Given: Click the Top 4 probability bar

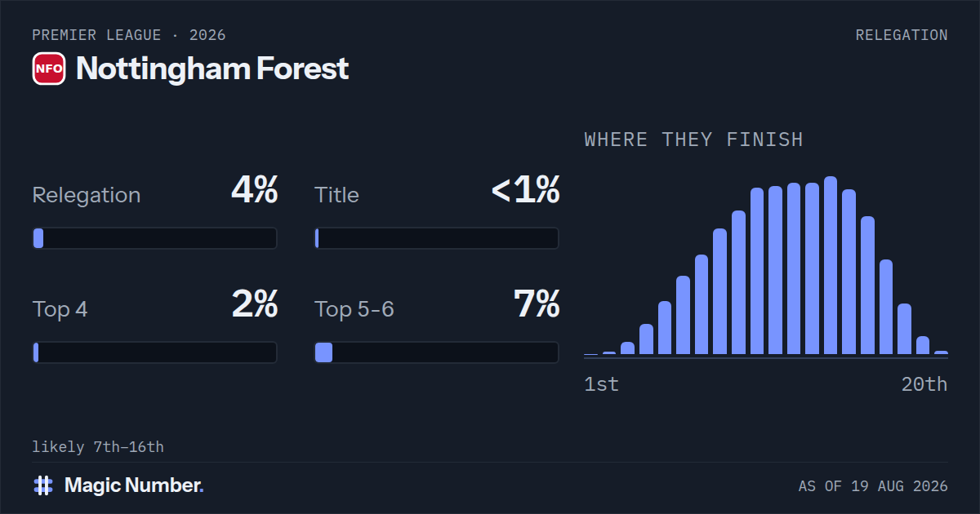Looking at the screenshot, I should tap(154, 352).
